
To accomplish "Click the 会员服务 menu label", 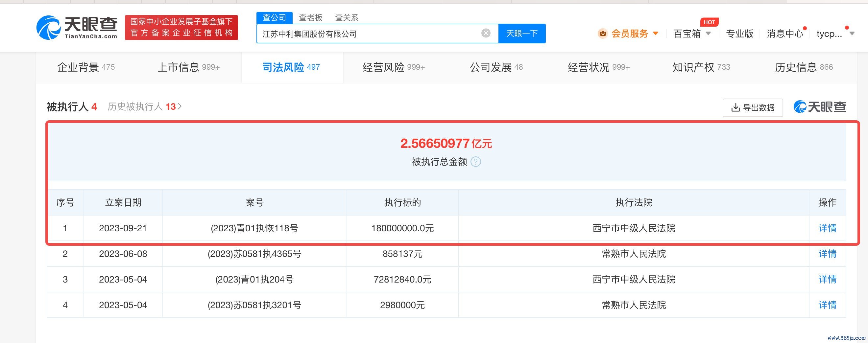I will point(630,33).
